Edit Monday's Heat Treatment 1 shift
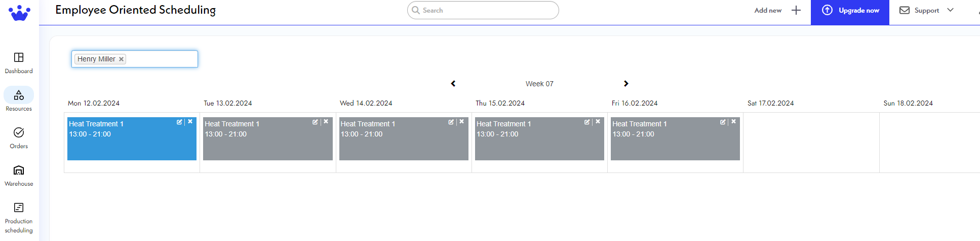 179,122
